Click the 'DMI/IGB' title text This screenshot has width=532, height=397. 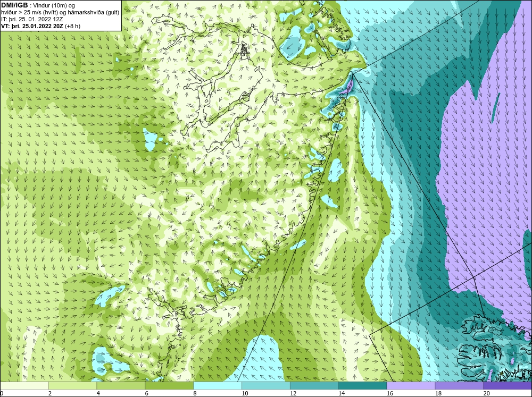pos(15,5)
